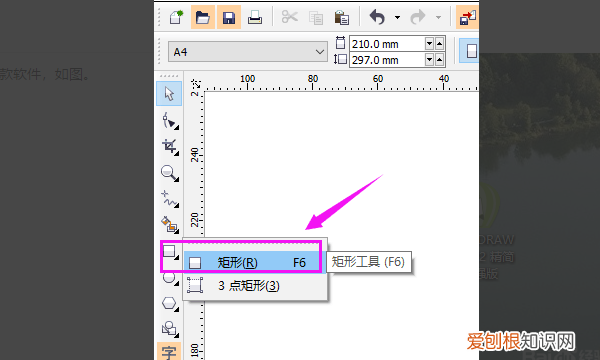Viewport: 600px width, 360px height.
Task: Select the Crop tool
Action: point(170,147)
